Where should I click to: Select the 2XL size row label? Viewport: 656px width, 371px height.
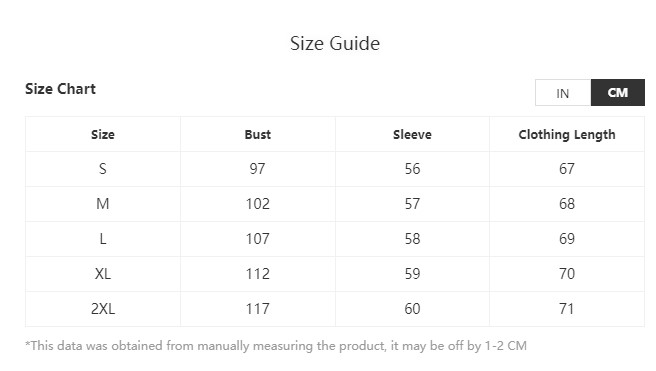click(x=103, y=309)
